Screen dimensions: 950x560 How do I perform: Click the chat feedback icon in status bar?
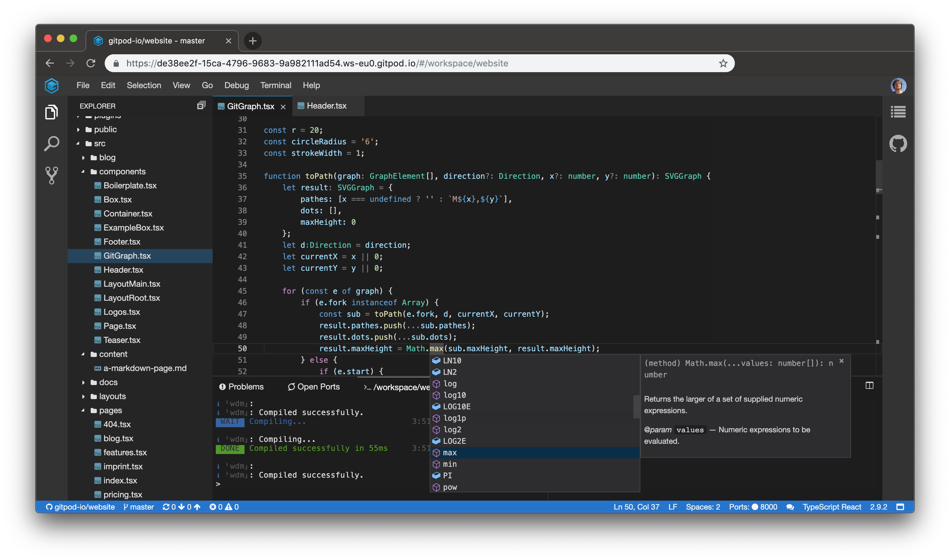pos(790,507)
